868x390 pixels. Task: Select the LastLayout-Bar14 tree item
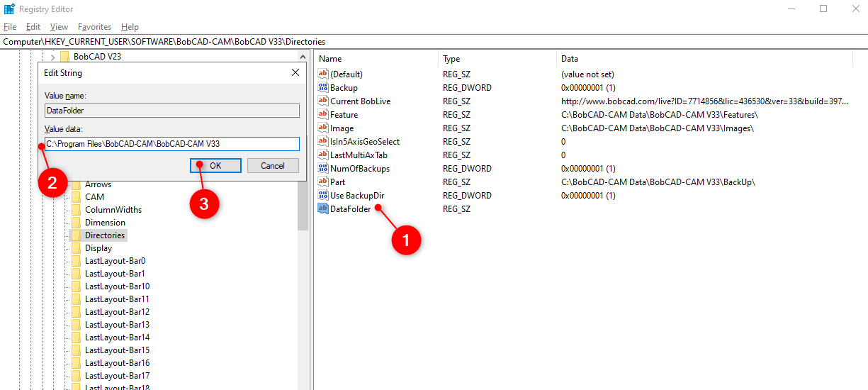click(x=117, y=338)
